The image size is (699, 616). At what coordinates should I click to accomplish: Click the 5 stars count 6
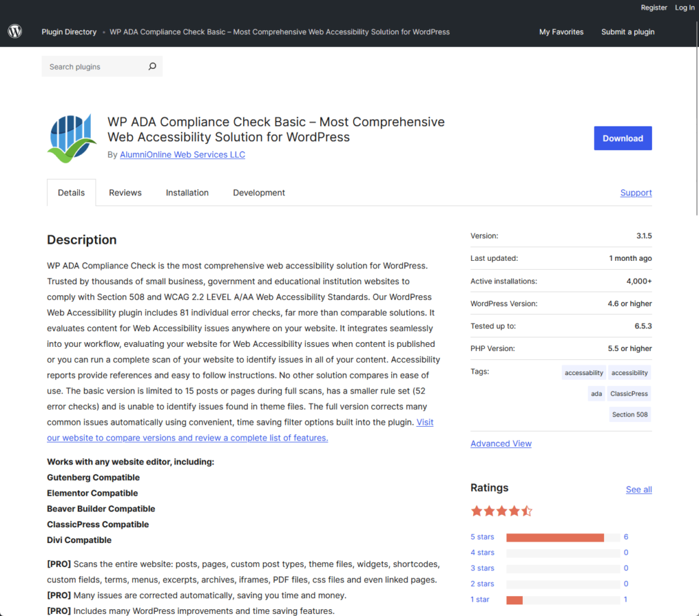(626, 537)
